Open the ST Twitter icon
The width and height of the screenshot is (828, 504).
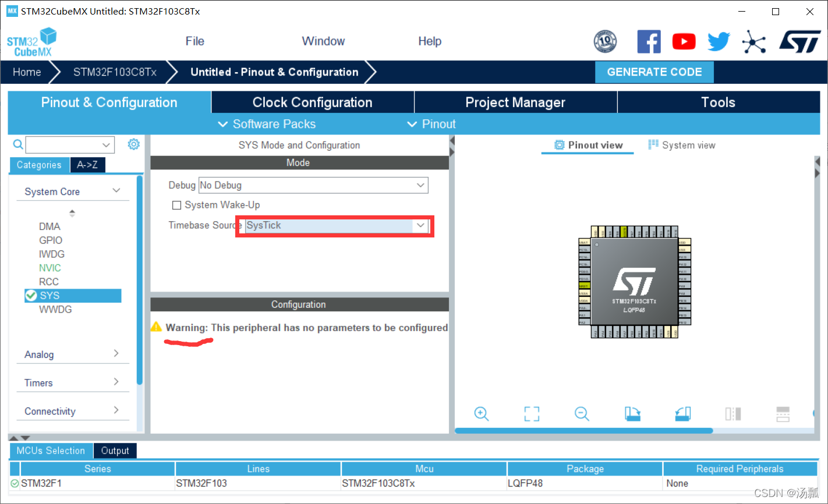(x=719, y=42)
